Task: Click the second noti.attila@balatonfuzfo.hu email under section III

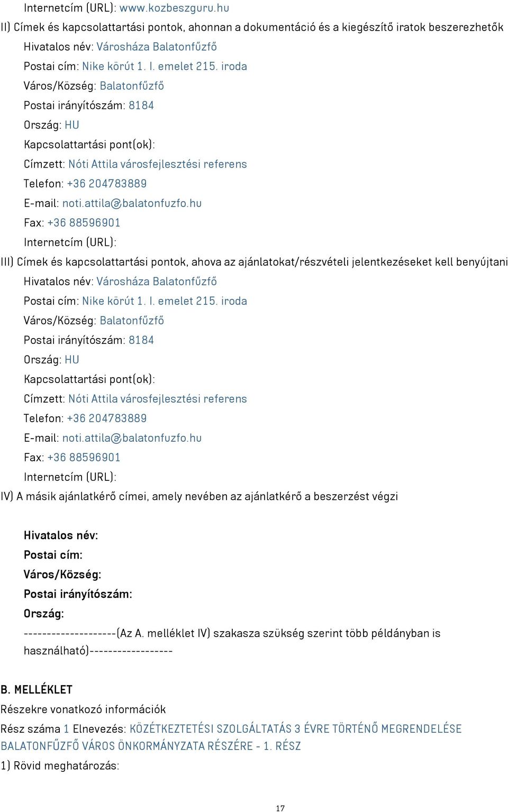Action: [132, 438]
